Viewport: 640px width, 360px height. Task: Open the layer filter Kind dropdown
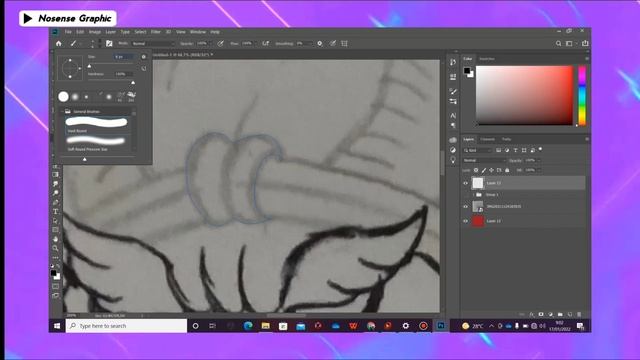pos(478,150)
